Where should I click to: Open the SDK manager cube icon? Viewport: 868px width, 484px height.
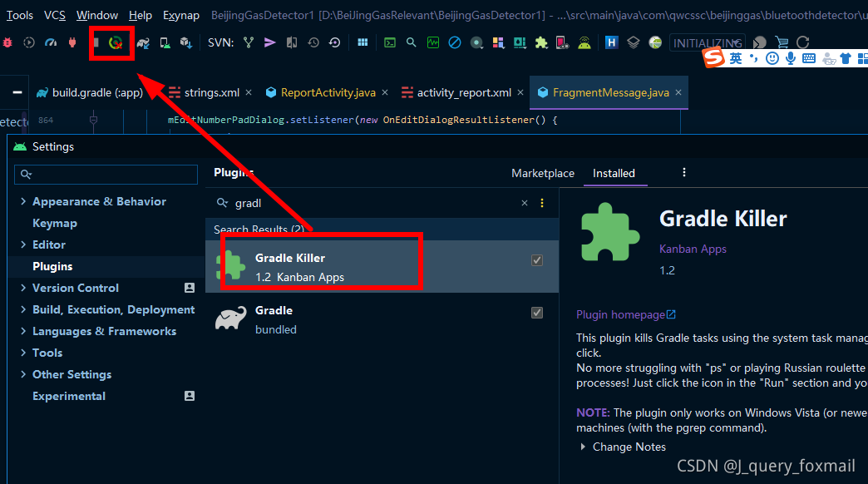(186, 42)
